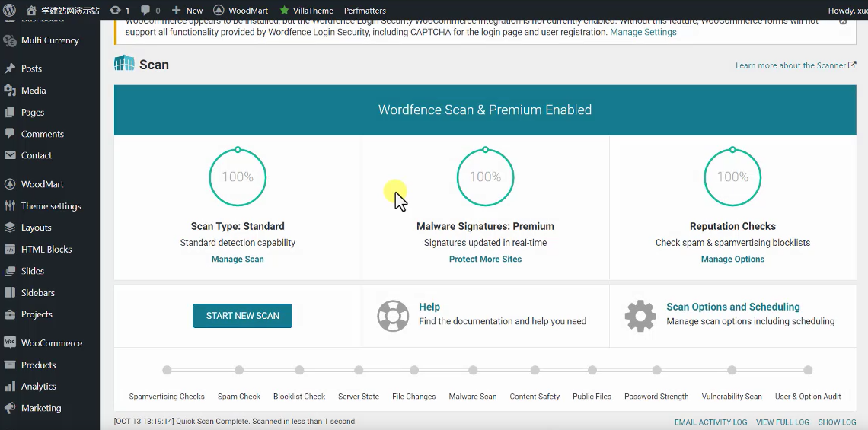This screenshot has height=430, width=868.
Task: Open HTML Blocks in the sidebar
Action: pos(46,249)
